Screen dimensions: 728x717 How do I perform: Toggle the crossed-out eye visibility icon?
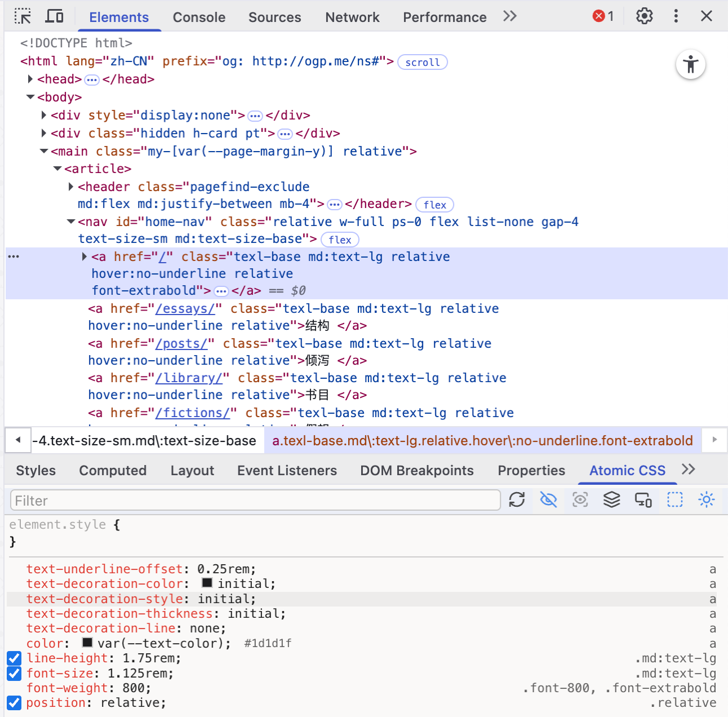point(548,500)
